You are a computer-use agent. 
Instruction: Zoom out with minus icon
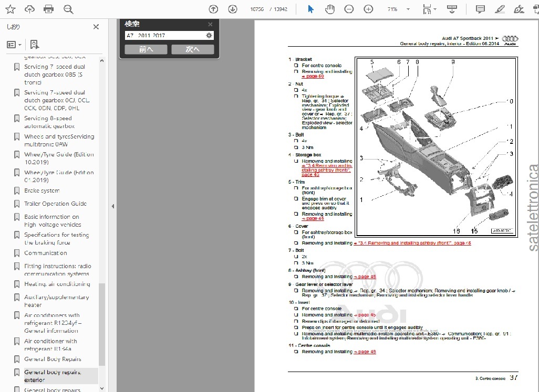[349, 9]
